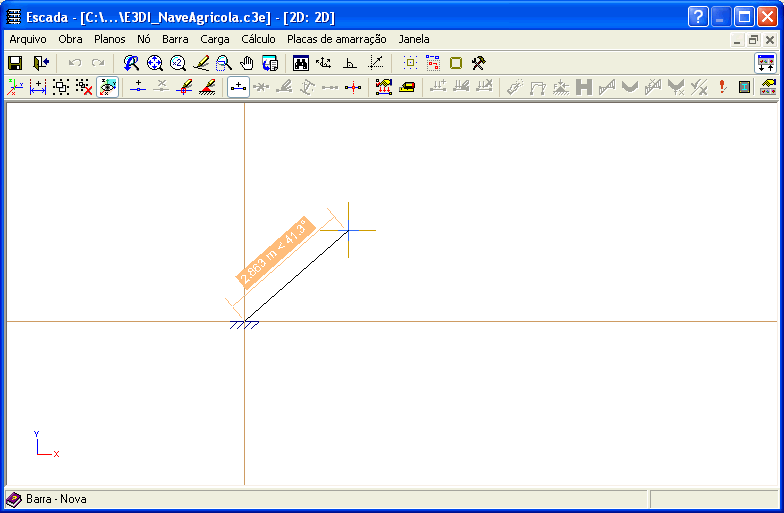Click the edit node pencil icon
This screenshot has width=784, height=513.
(x=184, y=87)
